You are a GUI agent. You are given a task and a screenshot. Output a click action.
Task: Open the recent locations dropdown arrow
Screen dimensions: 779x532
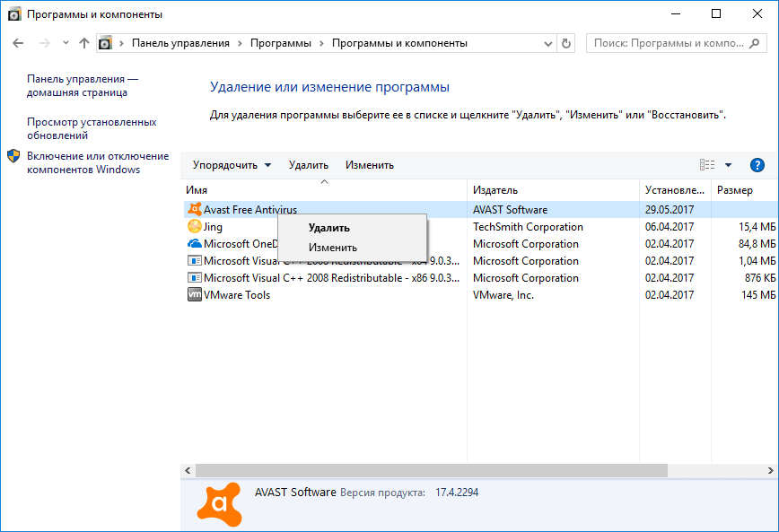coord(66,43)
